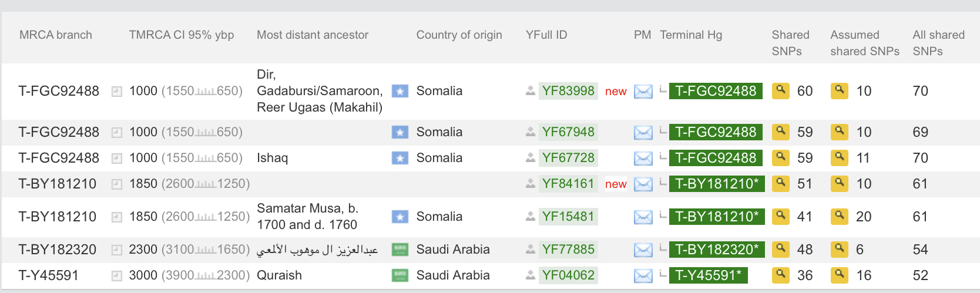The height and width of the screenshot is (293, 980).
Task: Click the envelope icon for YF83998
Action: click(x=643, y=92)
